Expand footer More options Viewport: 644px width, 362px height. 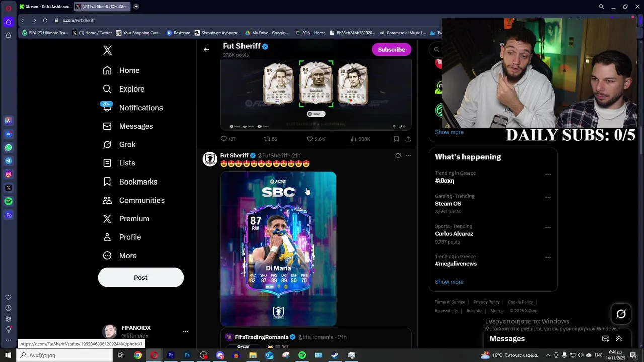coord(497,311)
